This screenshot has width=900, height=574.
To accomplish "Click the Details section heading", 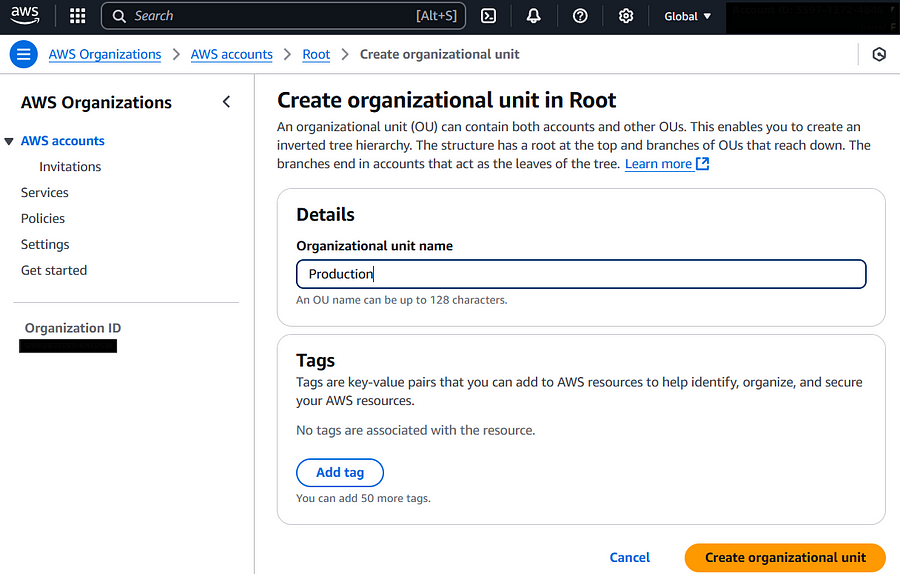I will pyautogui.click(x=325, y=215).
